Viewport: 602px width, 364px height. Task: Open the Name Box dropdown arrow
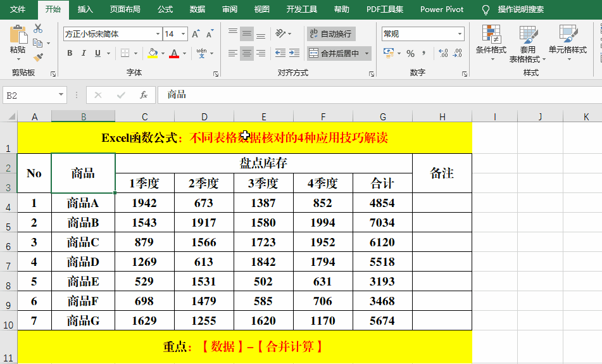point(61,94)
